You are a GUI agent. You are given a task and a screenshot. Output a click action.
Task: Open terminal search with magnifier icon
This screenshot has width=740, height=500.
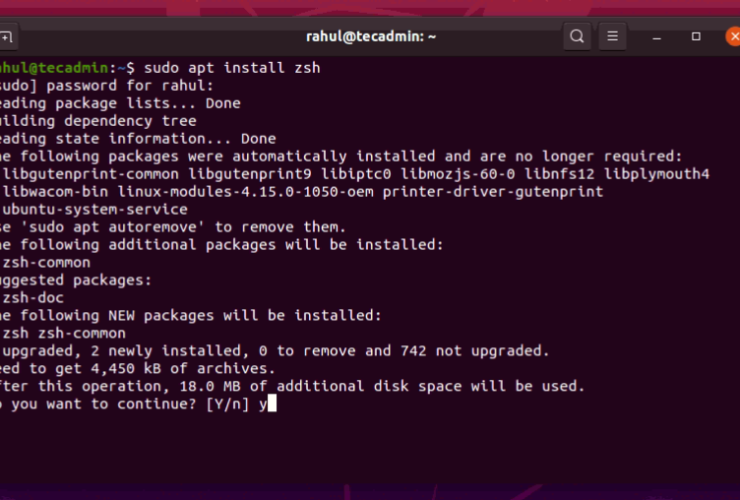point(577,37)
